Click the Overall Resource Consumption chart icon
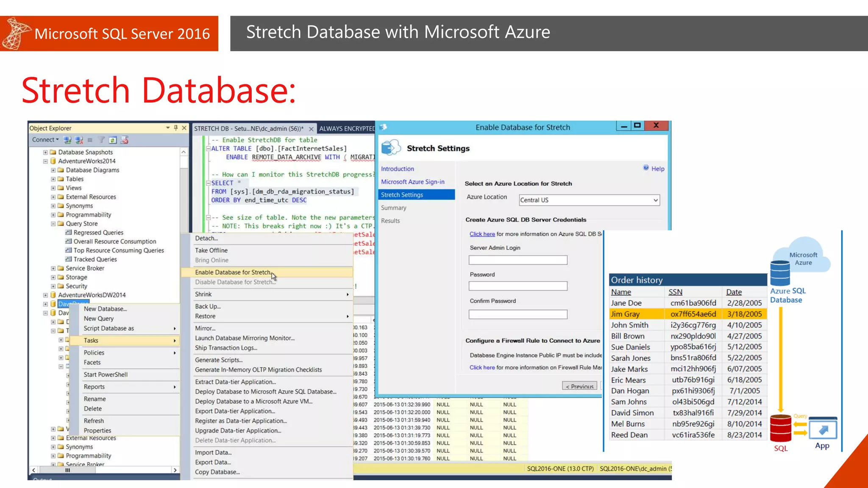The width and height of the screenshot is (868, 488). 68,241
